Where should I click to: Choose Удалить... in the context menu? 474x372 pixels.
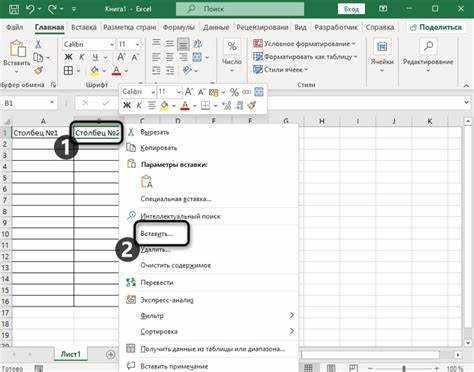point(208,250)
